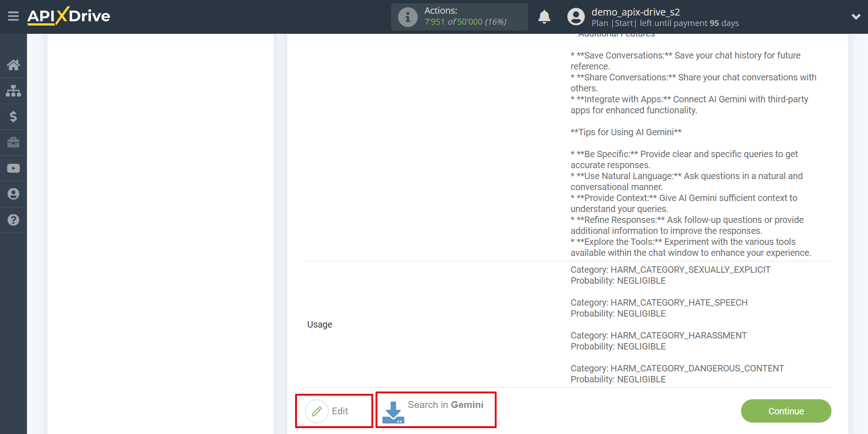Select HARM_CATEGORY_HATE_SPEECH text
The height and width of the screenshot is (434, 868).
click(679, 302)
